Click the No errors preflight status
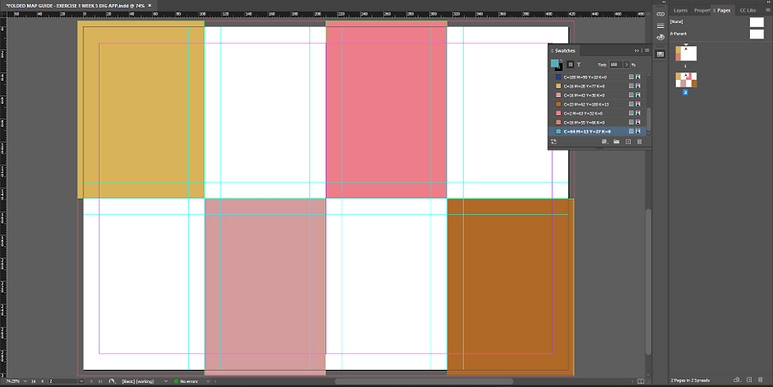 click(186, 381)
